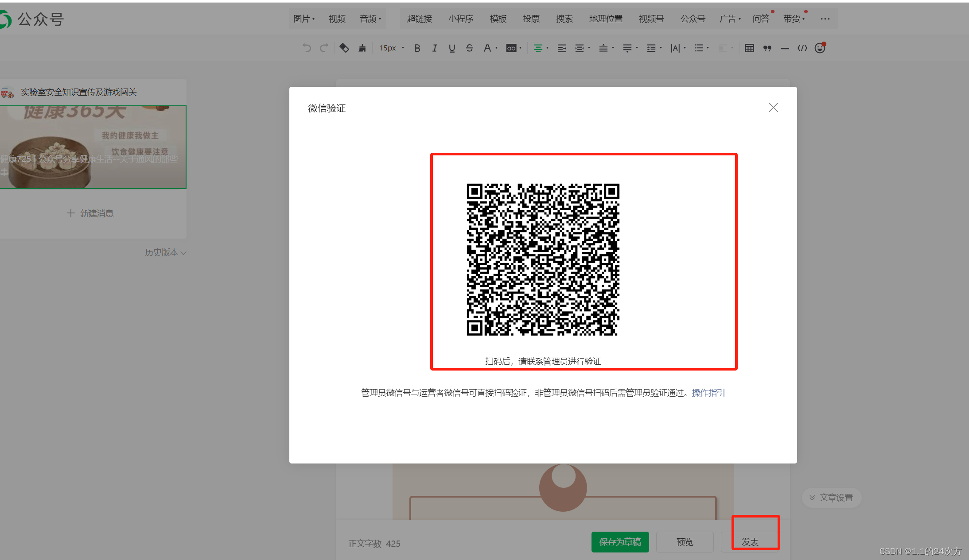Insert a horizontal divider line
This screenshot has width=969, height=560.
[785, 48]
